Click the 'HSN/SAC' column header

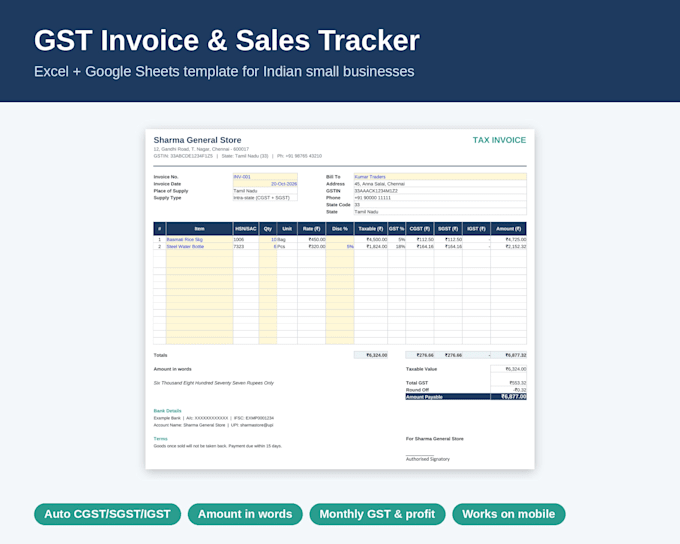[246, 229]
